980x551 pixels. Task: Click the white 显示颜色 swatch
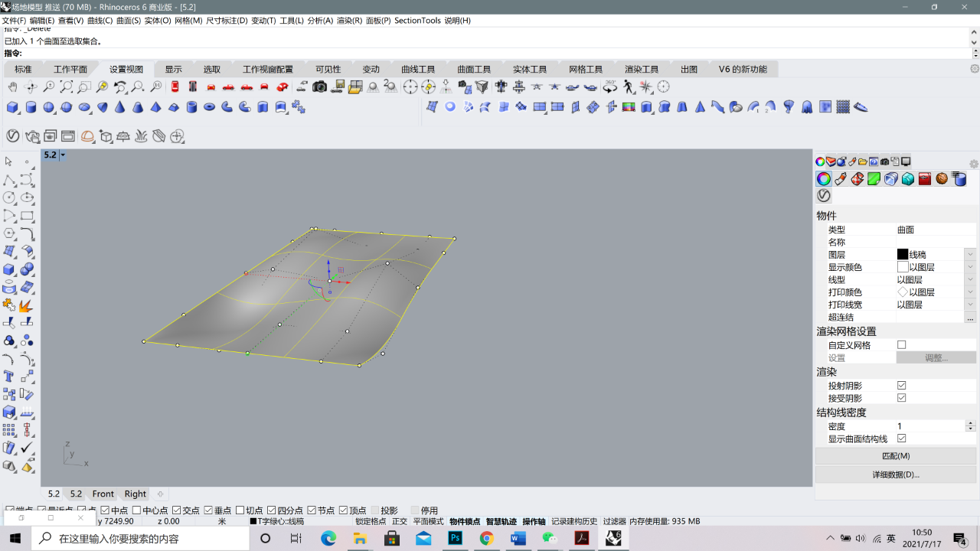(x=903, y=267)
